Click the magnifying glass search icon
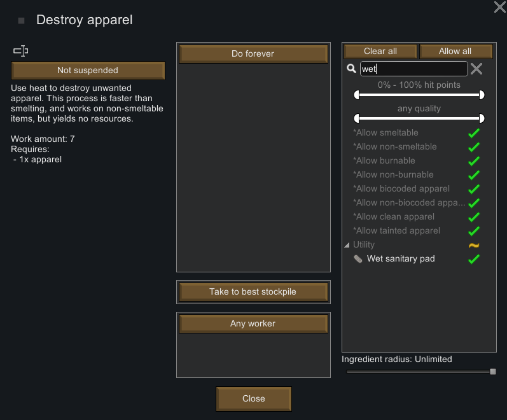The image size is (507, 420). coord(351,69)
